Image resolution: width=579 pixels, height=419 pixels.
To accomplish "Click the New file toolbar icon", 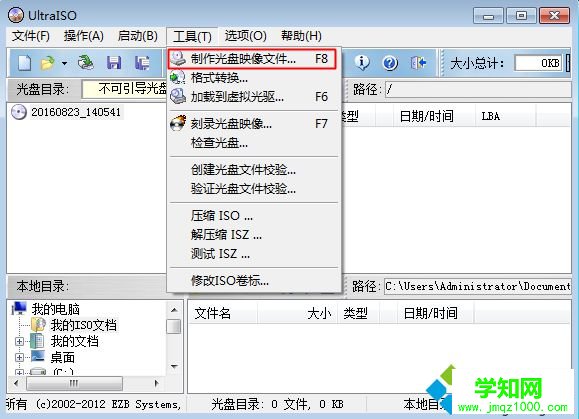I will 24,63.
